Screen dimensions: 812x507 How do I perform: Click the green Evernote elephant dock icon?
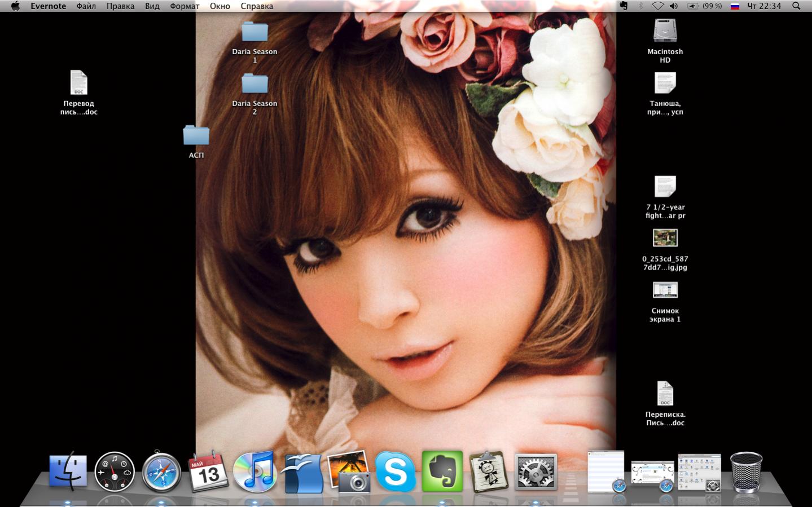442,471
